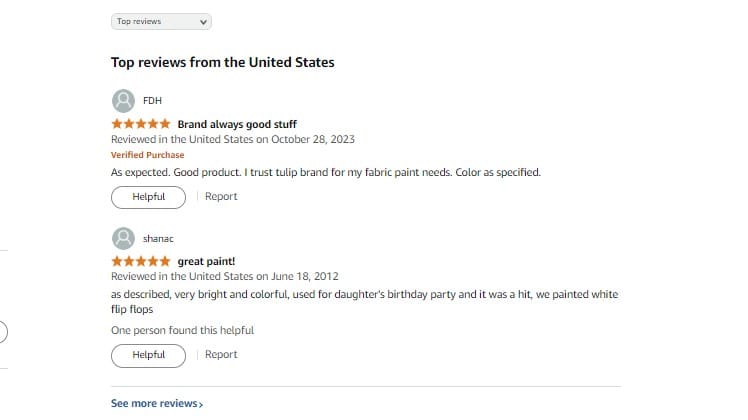This screenshot has width=748, height=420.
Task: Click the October 28, 2023 review date line
Action: point(232,139)
